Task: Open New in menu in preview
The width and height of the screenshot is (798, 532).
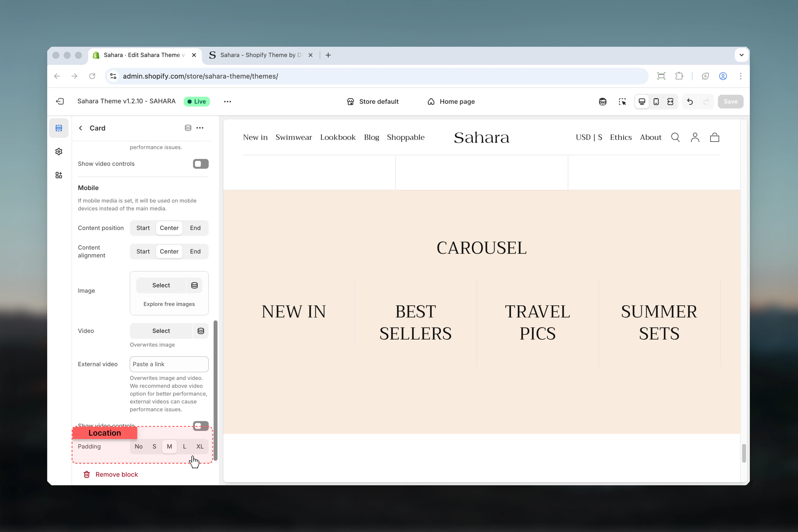Action: (255, 138)
